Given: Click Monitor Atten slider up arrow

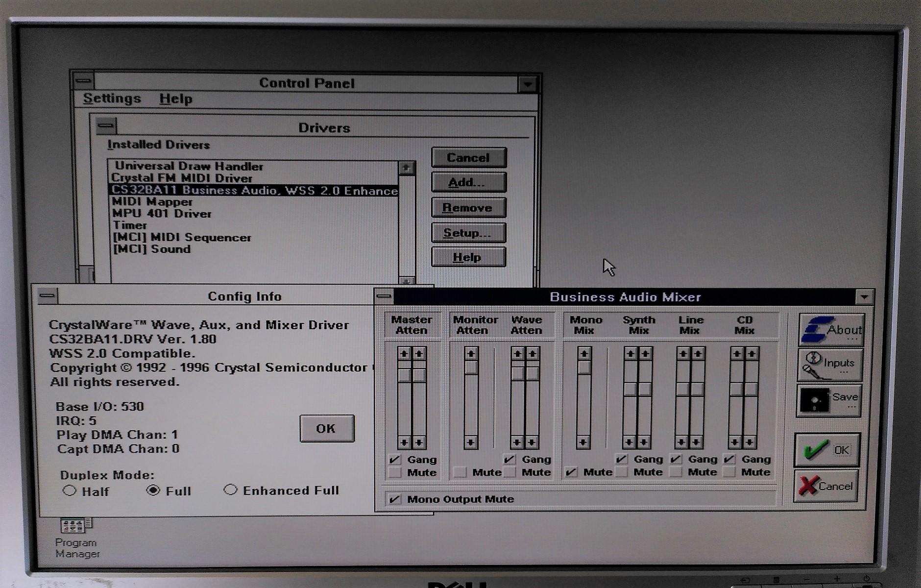Looking at the screenshot, I should point(471,353).
